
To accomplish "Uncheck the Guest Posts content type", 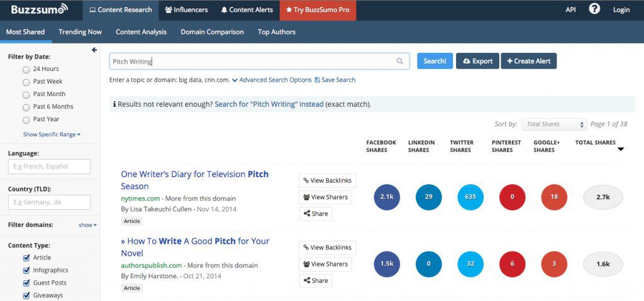I will [x=26, y=283].
